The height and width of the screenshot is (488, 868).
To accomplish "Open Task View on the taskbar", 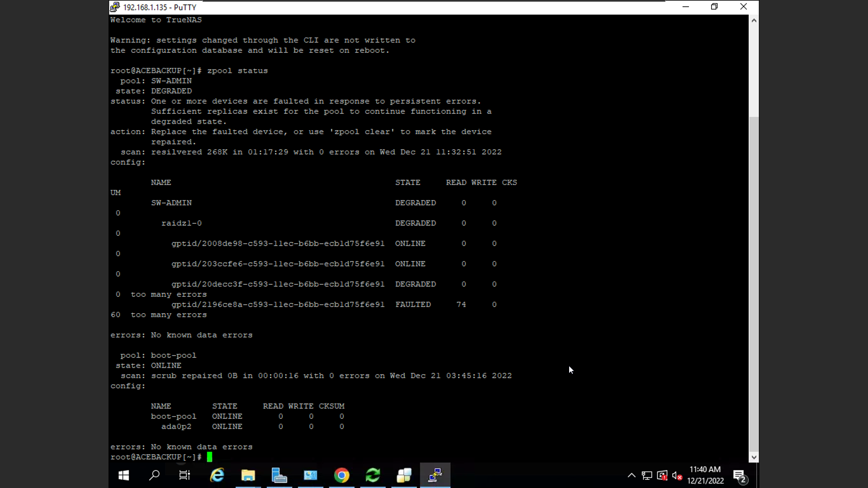I will [184, 475].
